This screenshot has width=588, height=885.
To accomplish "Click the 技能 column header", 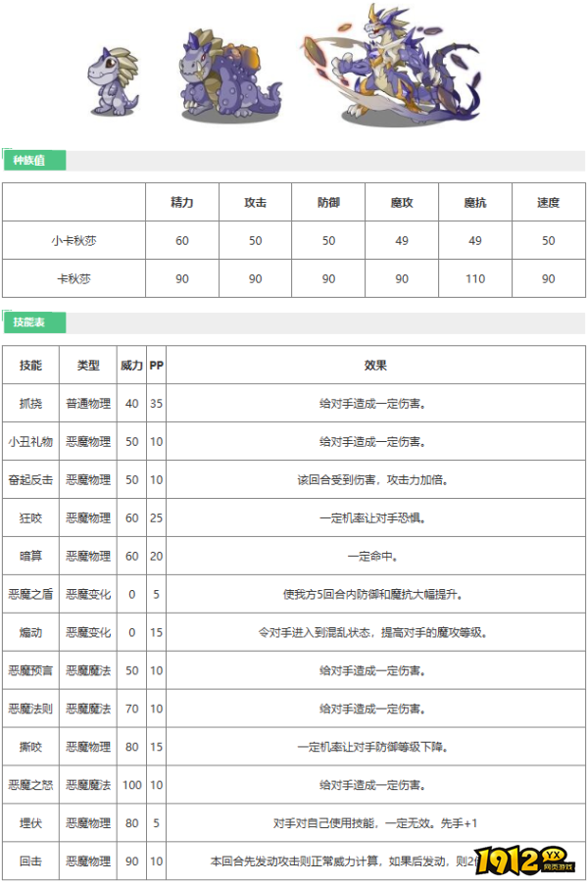I will [30, 366].
